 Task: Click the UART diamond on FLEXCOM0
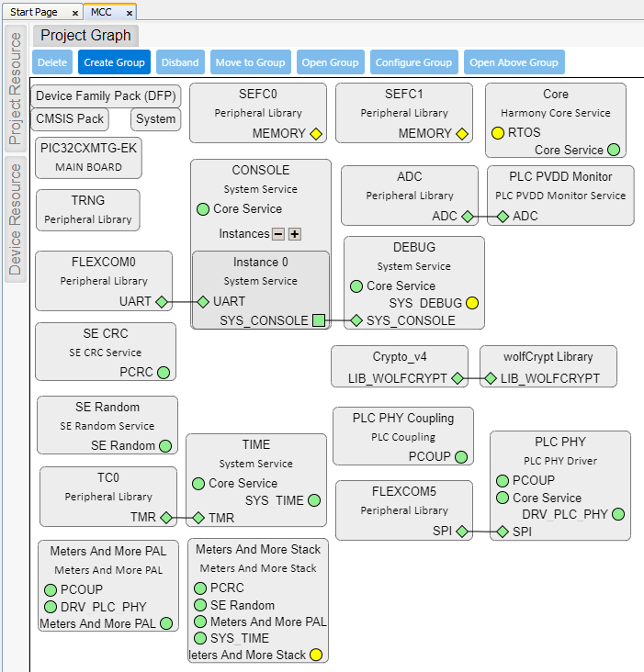161,301
